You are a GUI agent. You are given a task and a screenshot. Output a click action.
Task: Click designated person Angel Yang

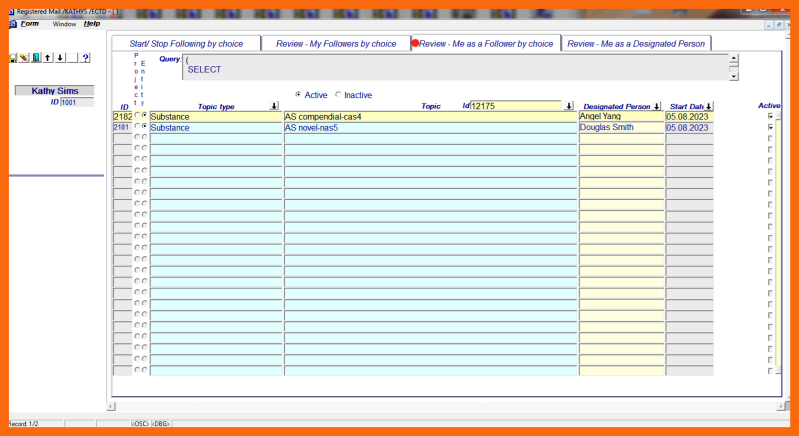pos(622,117)
